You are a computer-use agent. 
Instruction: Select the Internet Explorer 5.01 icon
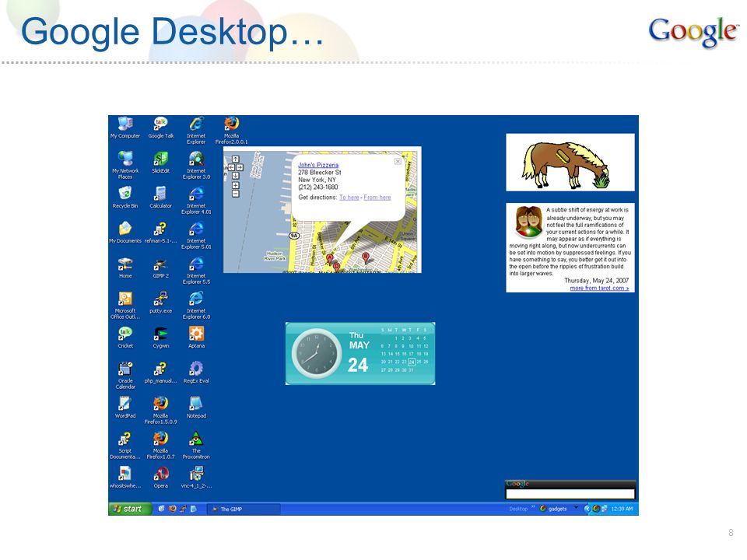click(196, 235)
